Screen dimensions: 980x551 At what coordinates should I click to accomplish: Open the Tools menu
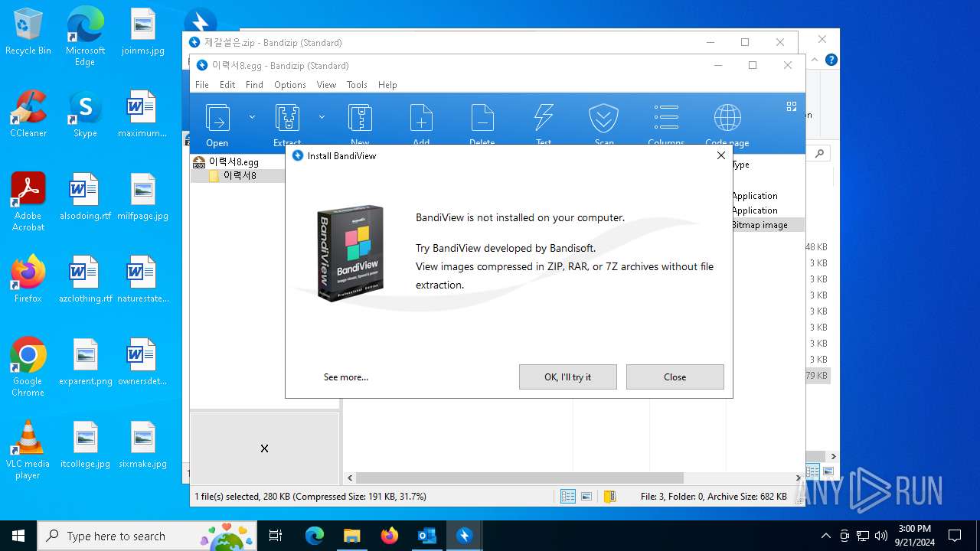click(357, 85)
